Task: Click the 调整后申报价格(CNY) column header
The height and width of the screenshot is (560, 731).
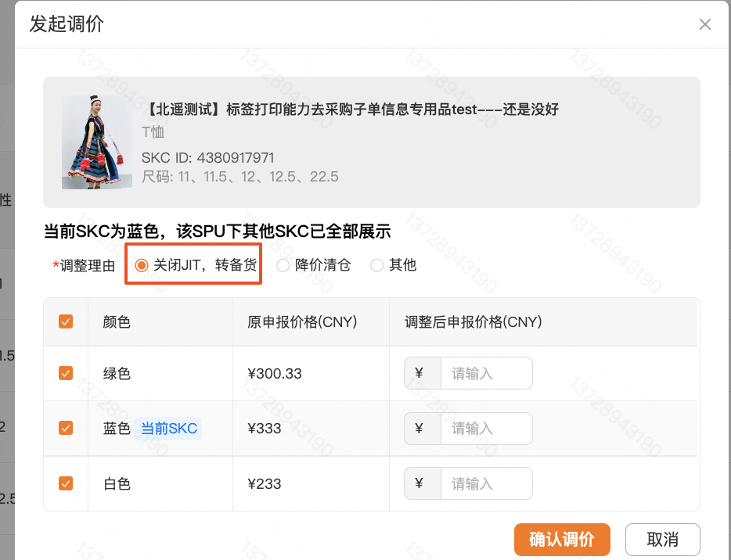Action: (x=474, y=322)
